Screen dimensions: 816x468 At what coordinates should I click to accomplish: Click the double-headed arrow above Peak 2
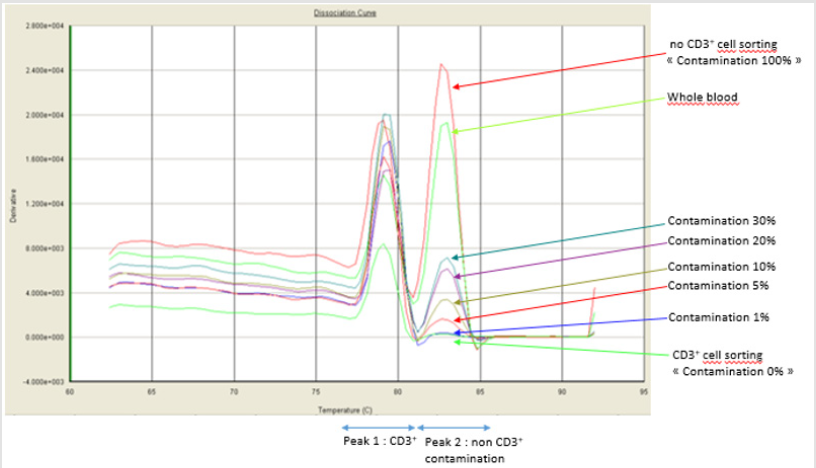tap(454, 428)
